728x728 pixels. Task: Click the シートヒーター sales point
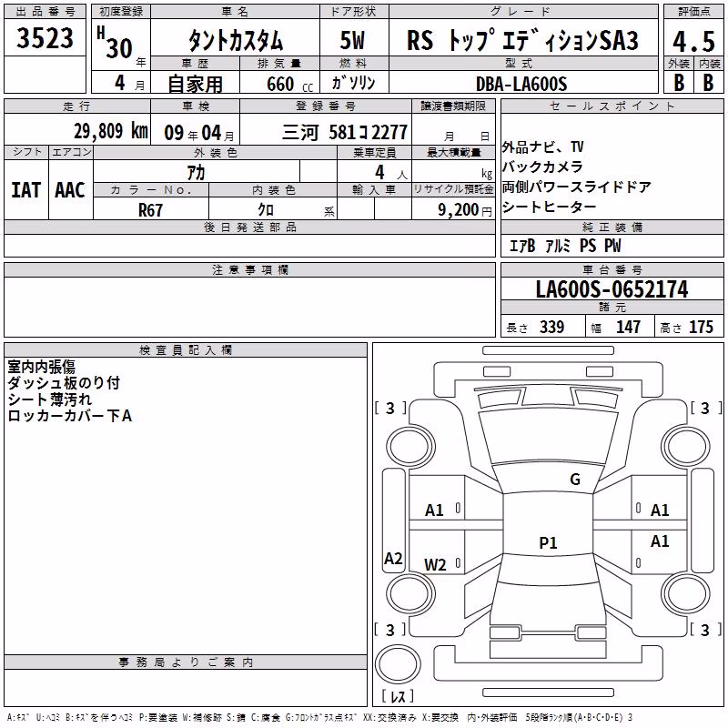coord(550,207)
